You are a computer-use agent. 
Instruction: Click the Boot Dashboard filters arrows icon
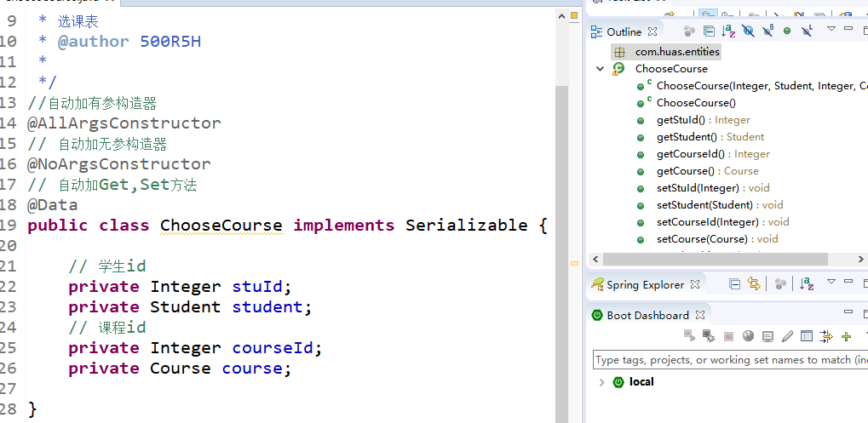[x=826, y=336]
